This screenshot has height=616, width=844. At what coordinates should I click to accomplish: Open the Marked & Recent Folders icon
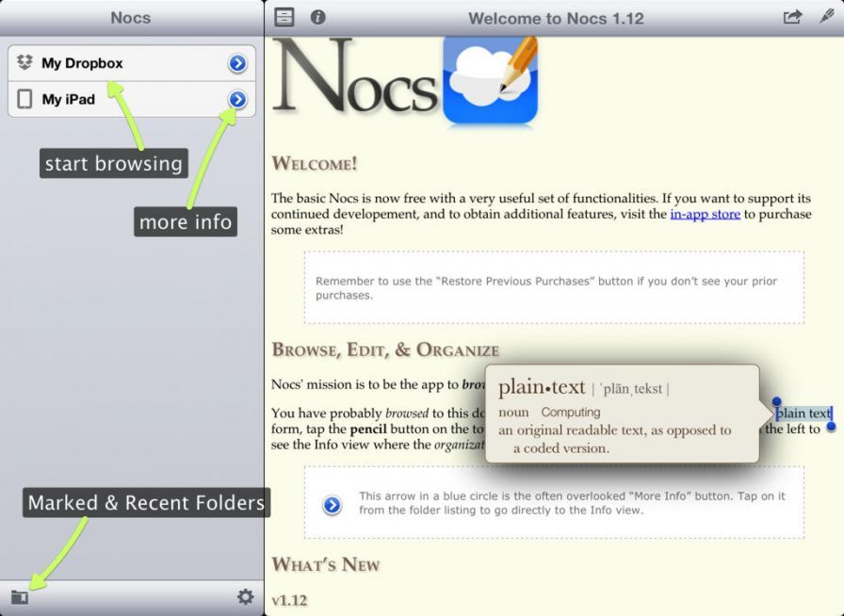point(20,595)
